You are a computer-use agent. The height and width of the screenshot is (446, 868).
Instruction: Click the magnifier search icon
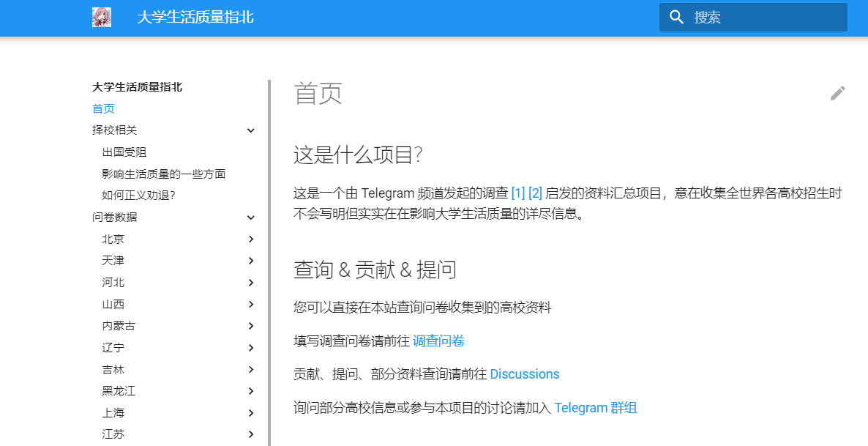tap(677, 18)
